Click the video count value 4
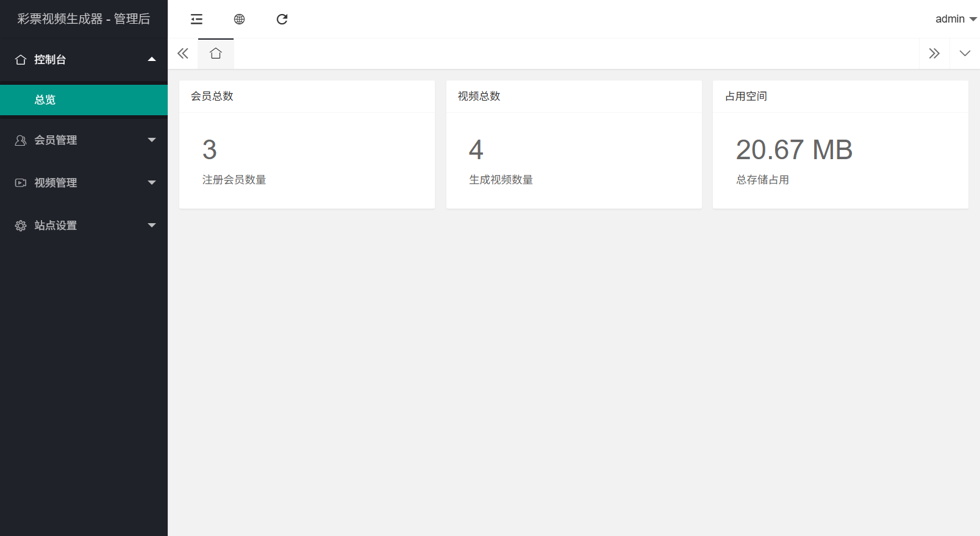980x536 pixels. tap(476, 150)
